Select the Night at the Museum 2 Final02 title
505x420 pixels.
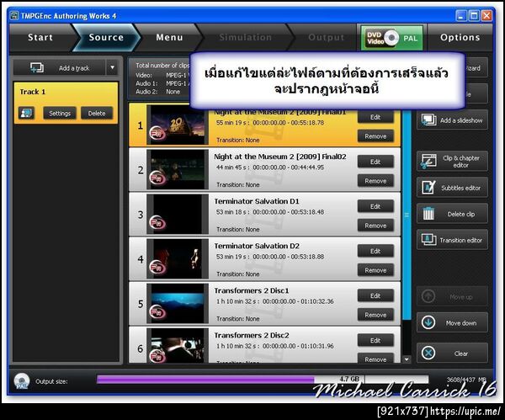pyautogui.click(x=280, y=157)
